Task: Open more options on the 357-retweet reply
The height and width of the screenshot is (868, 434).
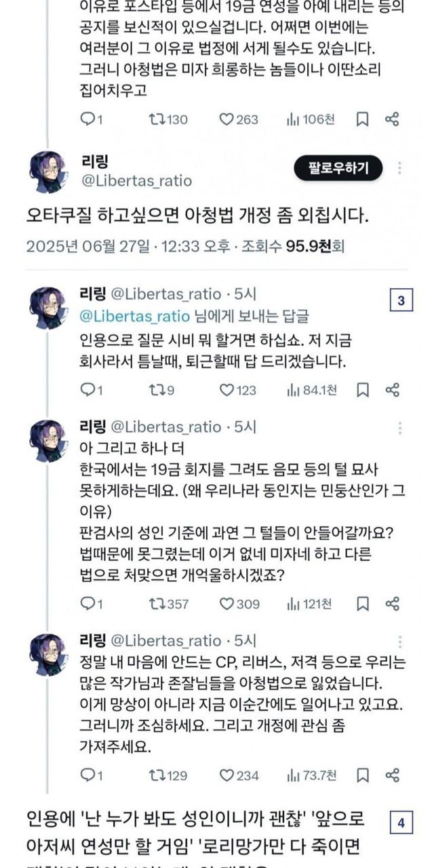Action: coord(400,428)
